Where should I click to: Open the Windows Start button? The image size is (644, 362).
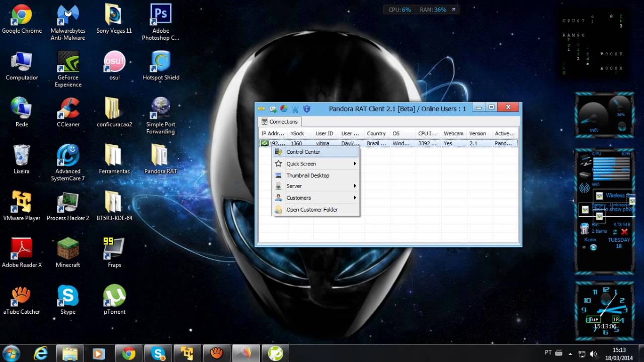tap(12, 353)
